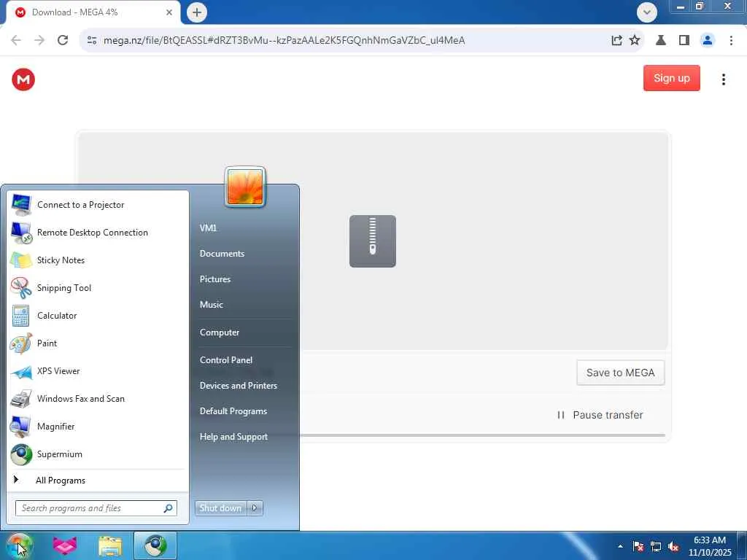Open Sticky Notes from Start menu
Viewport: 747px width, 560px height.
coord(97,260)
